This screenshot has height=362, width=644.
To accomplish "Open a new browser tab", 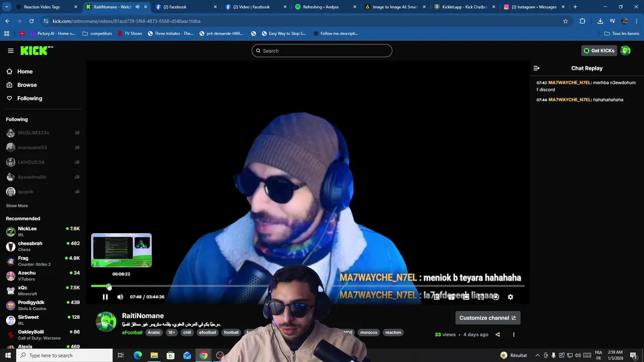I will pos(575,7).
